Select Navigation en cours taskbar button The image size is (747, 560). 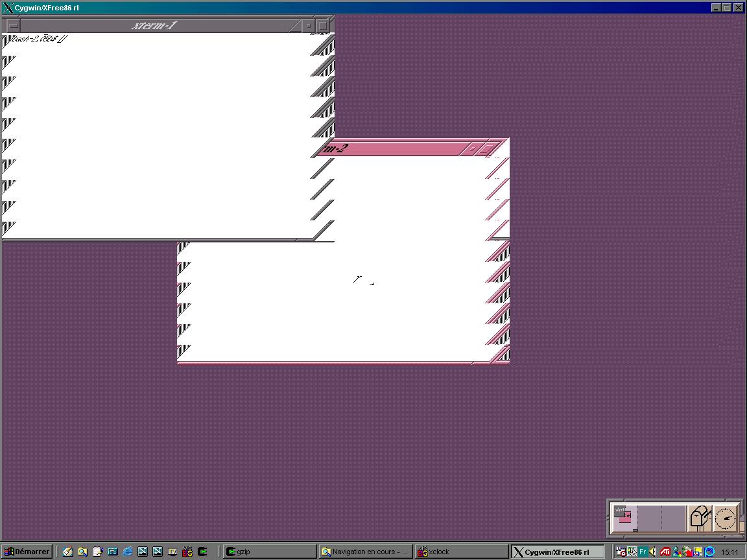pos(365,552)
